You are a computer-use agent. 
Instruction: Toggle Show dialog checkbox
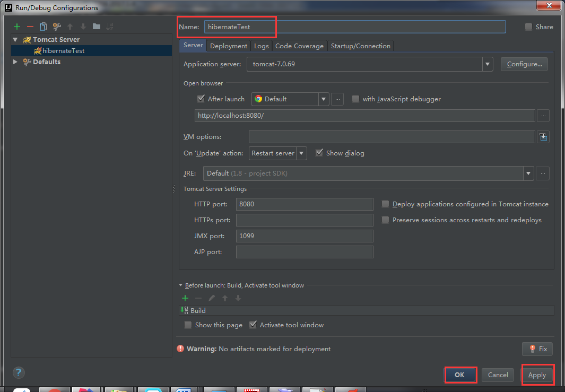click(319, 153)
